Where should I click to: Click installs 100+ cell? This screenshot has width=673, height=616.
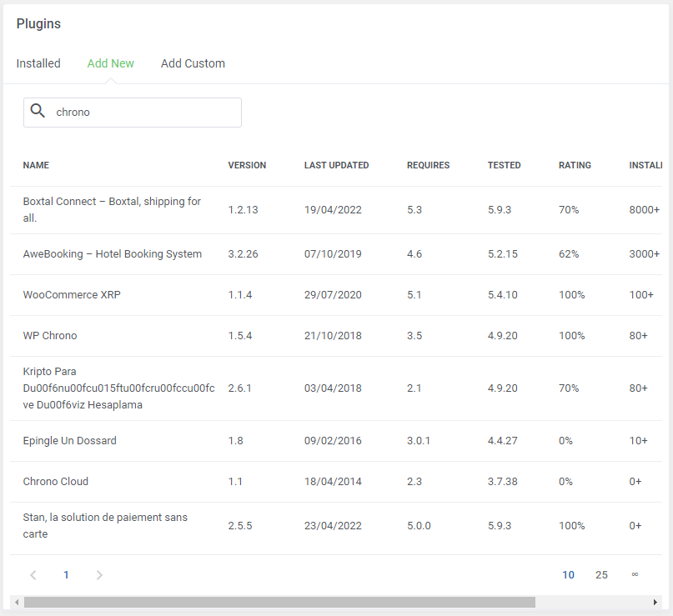tap(641, 295)
